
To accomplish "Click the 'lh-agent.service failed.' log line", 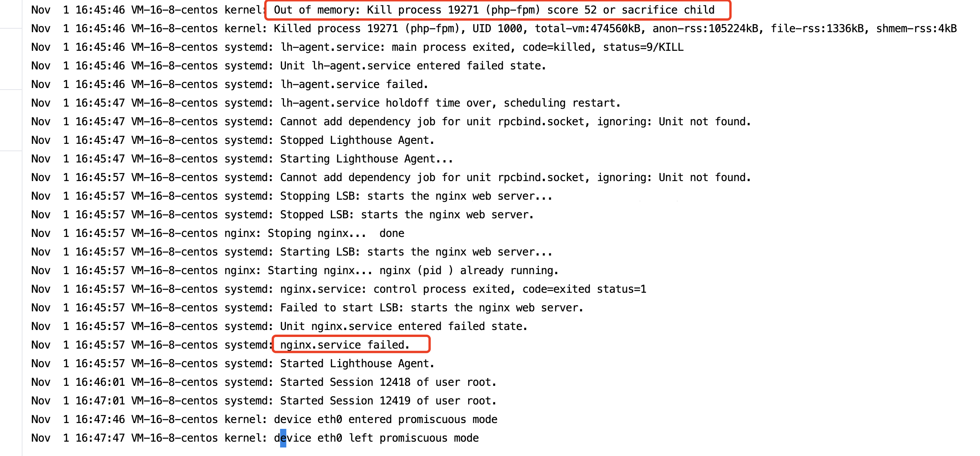I will [230, 84].
